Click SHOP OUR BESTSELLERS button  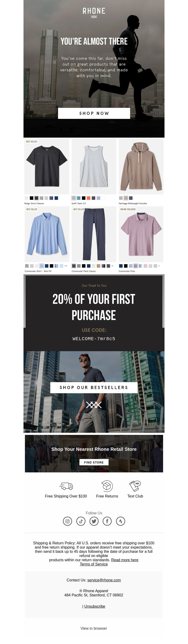(94, 388)
